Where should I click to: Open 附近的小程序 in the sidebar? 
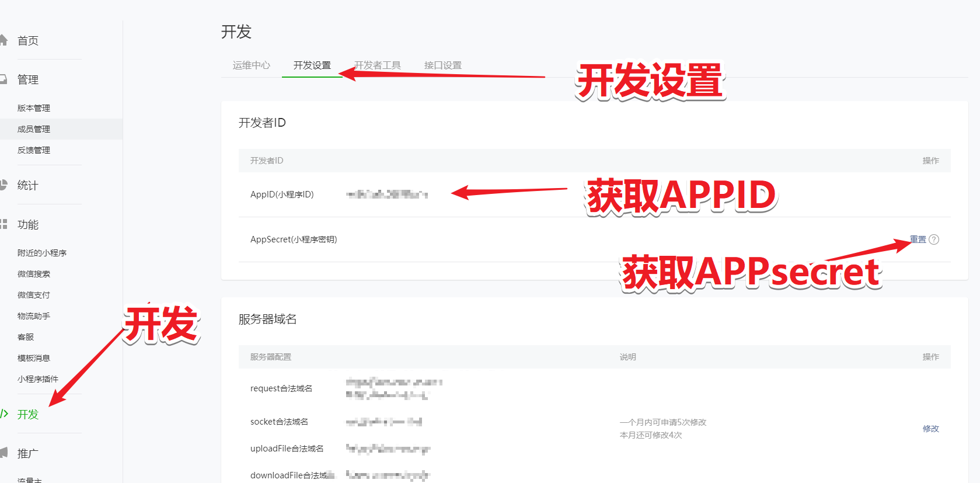[x=42, y=253]
